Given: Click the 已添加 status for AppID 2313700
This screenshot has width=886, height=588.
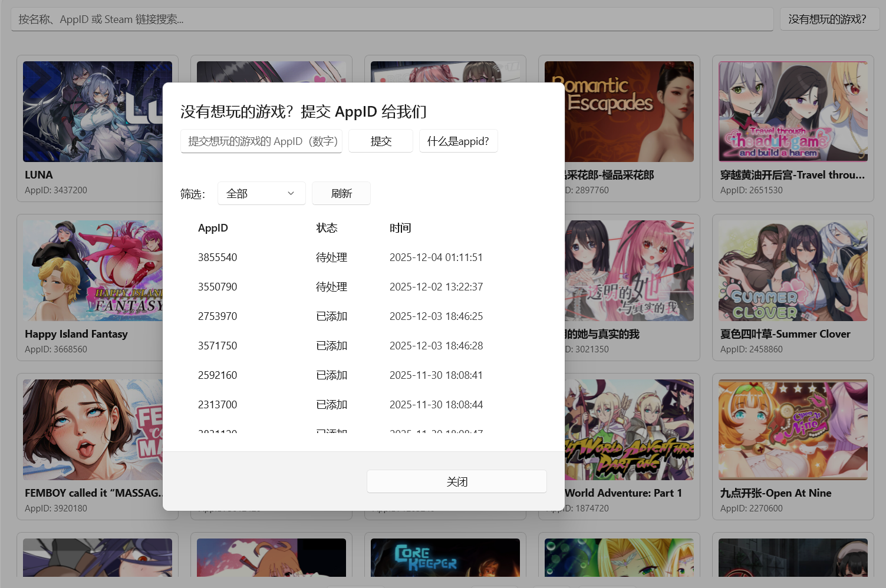Looking at the screenshot, I should [331, 405].
